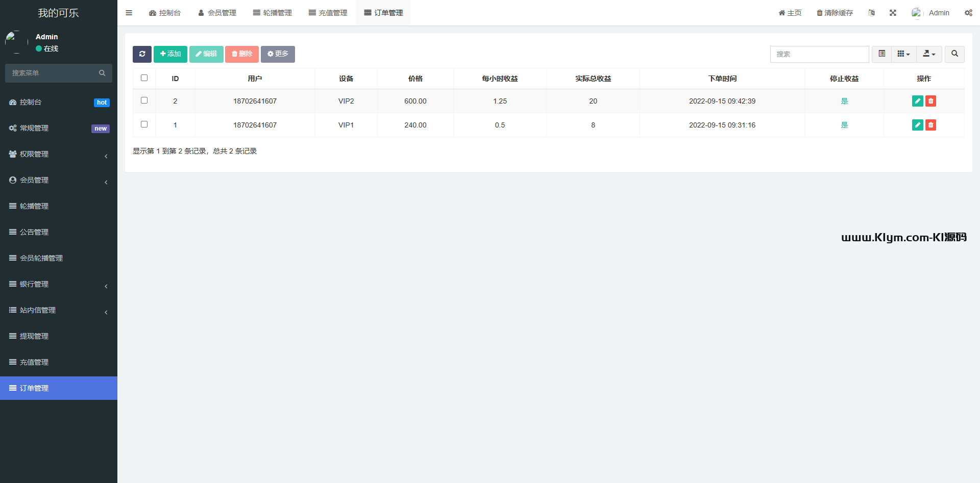The height and width of the screenshot is (483, 980).
Task: Toggle 停止收益 value for VIP1 order
Action: click(x=844, y=125)
